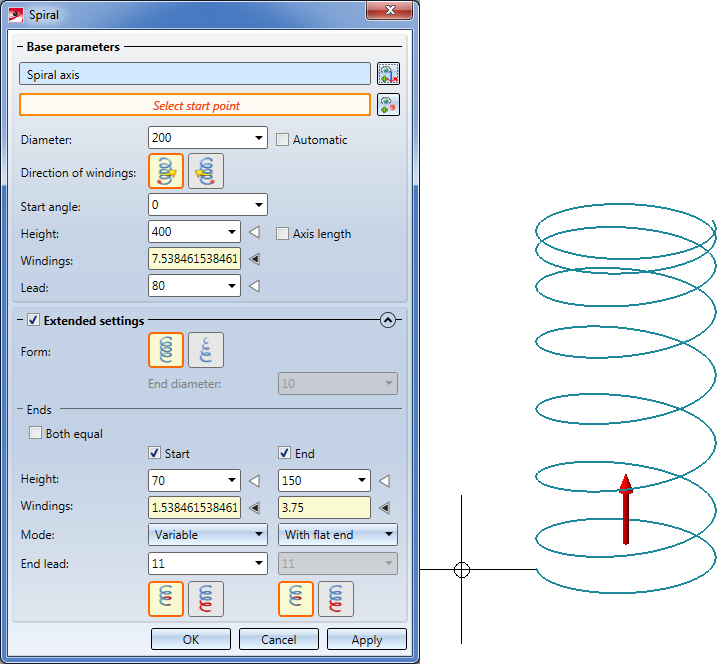Open the Start angle dropdown
The width and height of the screenshot is (720, 666).
pyautogui.click(x=259, y=205)
